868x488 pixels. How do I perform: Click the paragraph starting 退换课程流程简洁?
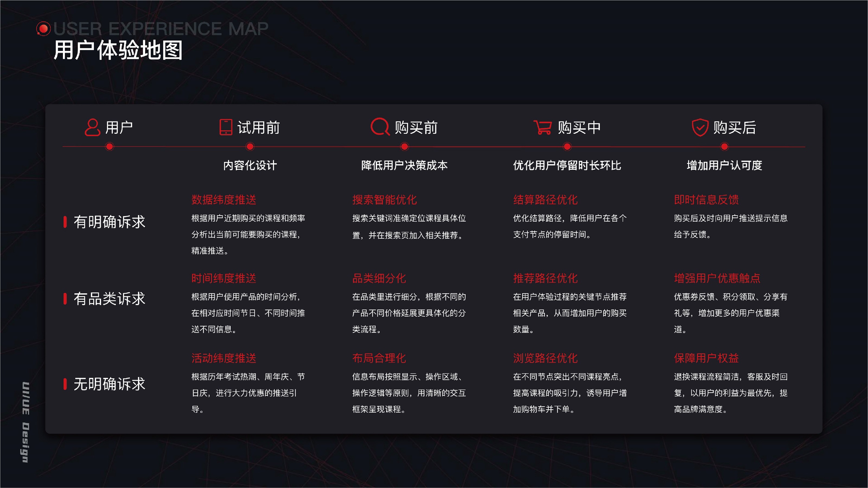tap(730, 393)
